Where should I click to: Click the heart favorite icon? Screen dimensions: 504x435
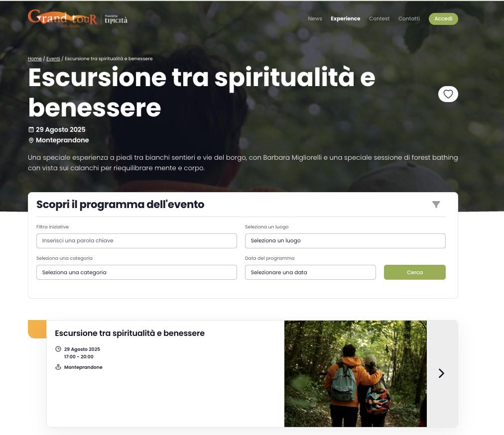(448, 94)
